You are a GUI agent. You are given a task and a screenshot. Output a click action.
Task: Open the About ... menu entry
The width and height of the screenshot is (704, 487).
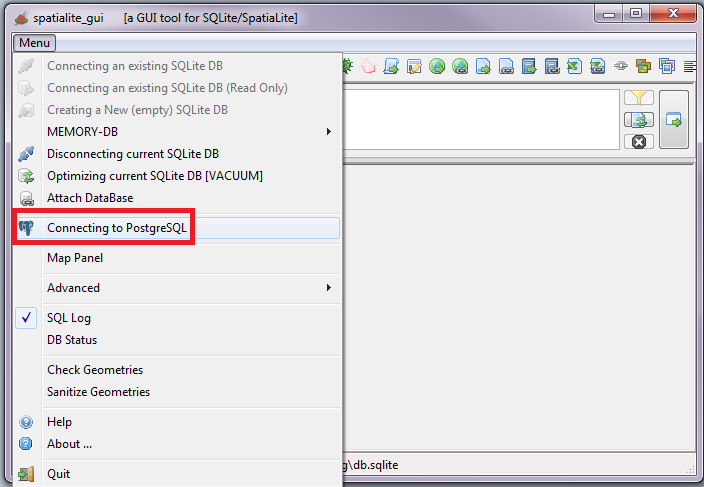click(177, 444)
